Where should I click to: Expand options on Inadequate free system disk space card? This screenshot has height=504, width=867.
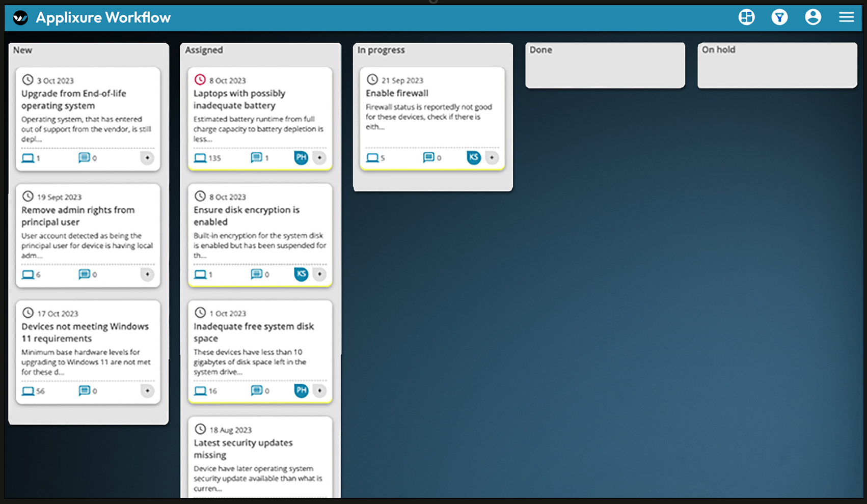(x=320, y=391)
